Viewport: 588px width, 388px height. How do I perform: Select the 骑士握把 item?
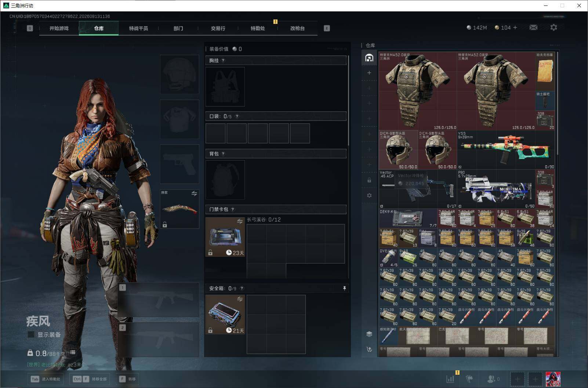pos(545,101)
